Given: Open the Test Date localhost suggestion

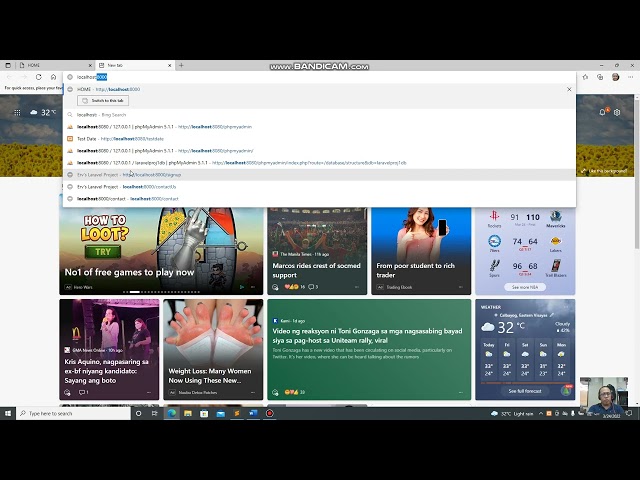Looking at the screenshot, I should [319, 139].
